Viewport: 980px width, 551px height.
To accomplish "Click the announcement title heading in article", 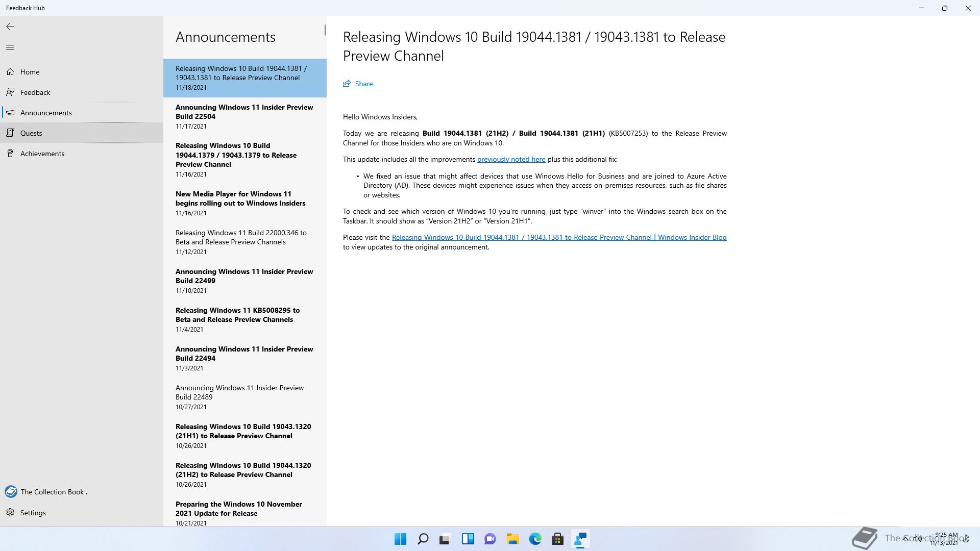I will [534, 46].
